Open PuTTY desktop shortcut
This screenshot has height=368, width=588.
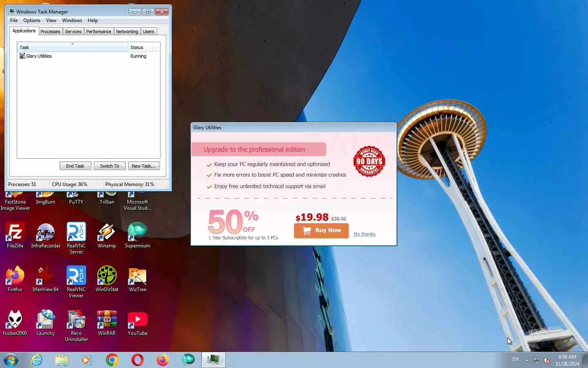(76, 197)
